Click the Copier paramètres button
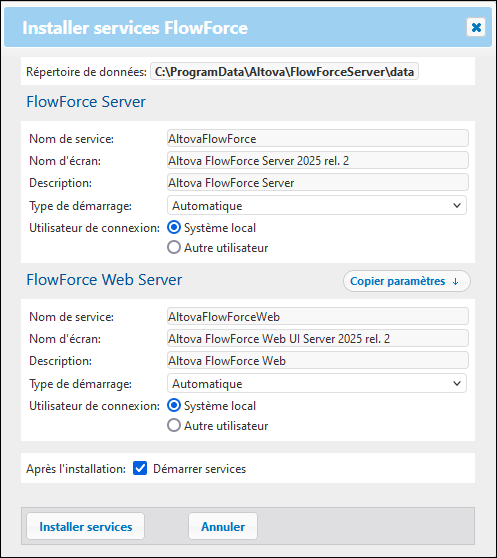This screenshot has height=558, width=497. click(x=407, y=281)
